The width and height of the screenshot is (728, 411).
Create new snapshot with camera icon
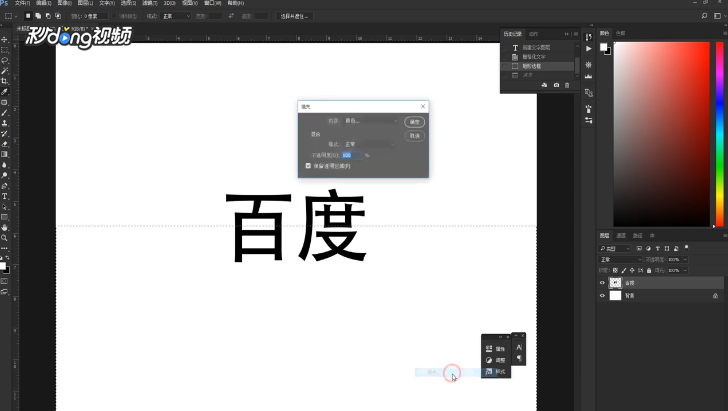click(556, 85)
